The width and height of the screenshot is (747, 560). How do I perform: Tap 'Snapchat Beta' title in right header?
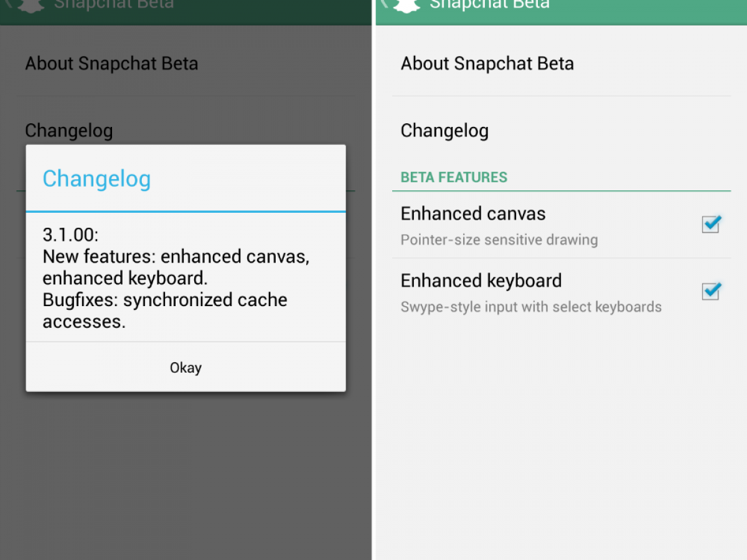point(490,5)
